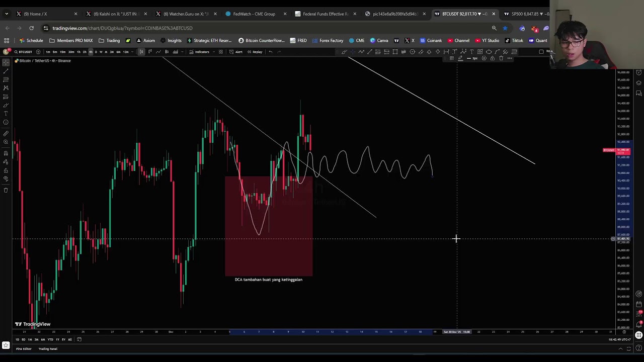Image resolution: width=644 pixels, height=362 pixels.
Task: Select the 12M timeframe
Action: tap(126, 52)
